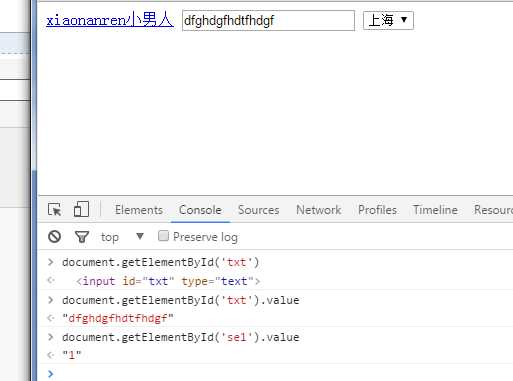
Task: Switch to the Elements tab
Action: [139, 210]
